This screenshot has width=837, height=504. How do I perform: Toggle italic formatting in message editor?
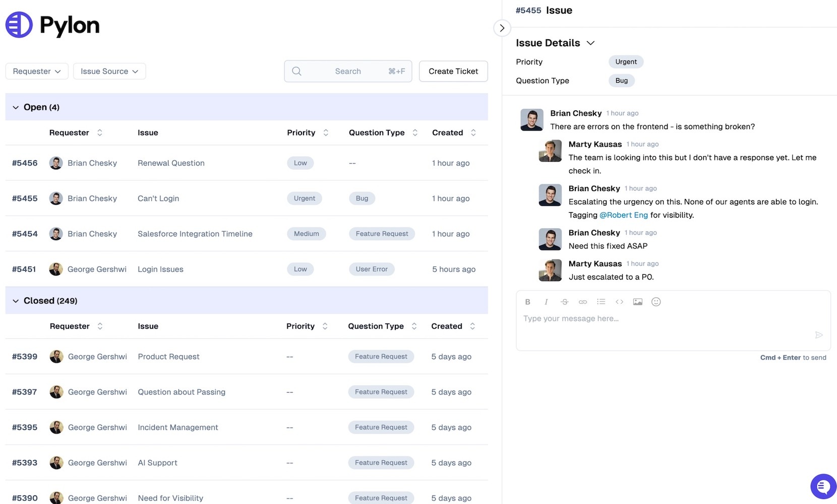[x=546, y=302]
